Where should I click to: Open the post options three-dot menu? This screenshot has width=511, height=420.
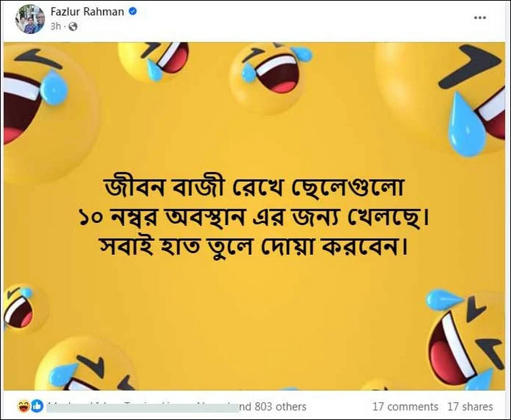click(x=480, y=18)
